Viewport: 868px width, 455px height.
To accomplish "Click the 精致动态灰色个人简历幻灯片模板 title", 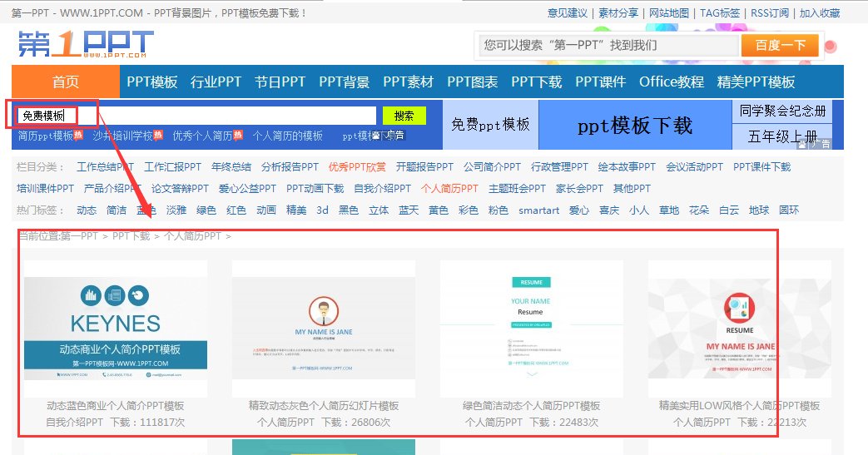I will [x=324, y=406].
